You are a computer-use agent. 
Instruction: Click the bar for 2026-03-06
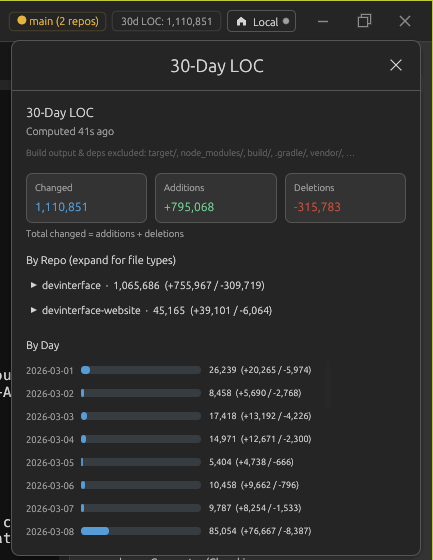click(x=141, y=485)
